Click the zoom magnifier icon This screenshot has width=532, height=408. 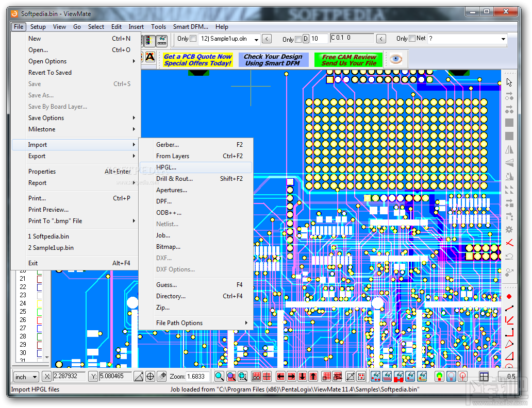tap(219, 376)
